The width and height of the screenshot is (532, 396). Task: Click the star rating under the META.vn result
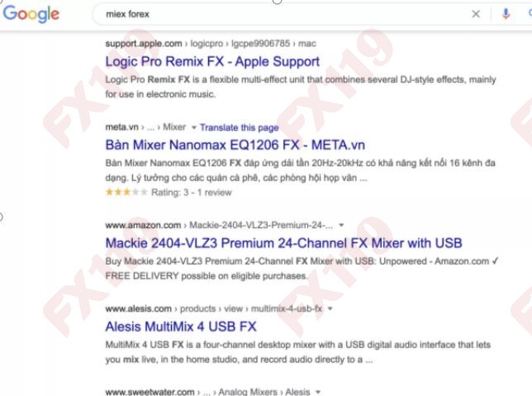pos(126,193)
